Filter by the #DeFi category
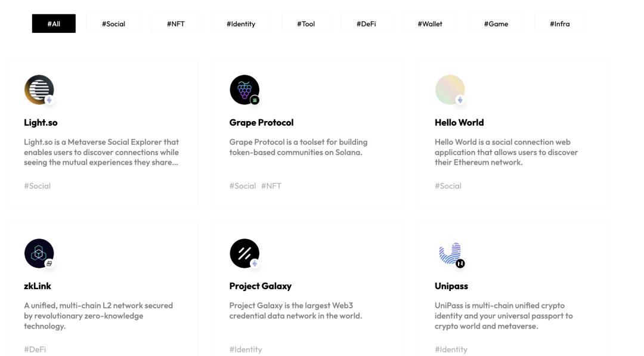644x356 pixels. (x=366, y=24)
